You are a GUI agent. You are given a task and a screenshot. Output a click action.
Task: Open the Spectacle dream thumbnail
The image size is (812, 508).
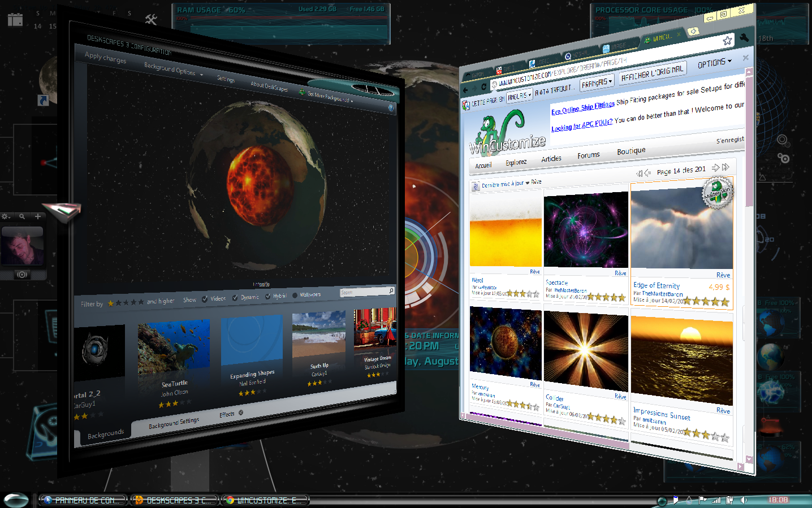pos(586,229)
